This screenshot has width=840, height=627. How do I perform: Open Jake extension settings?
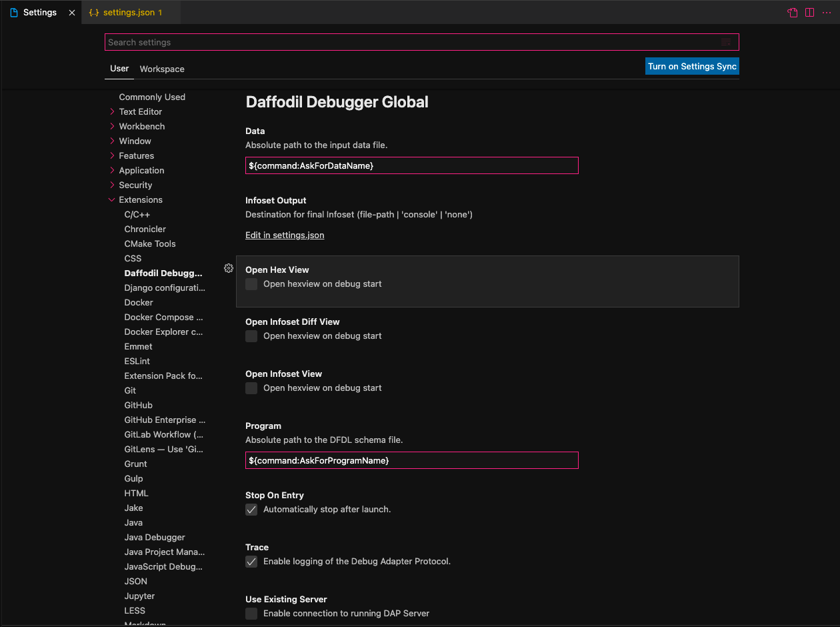133,508
